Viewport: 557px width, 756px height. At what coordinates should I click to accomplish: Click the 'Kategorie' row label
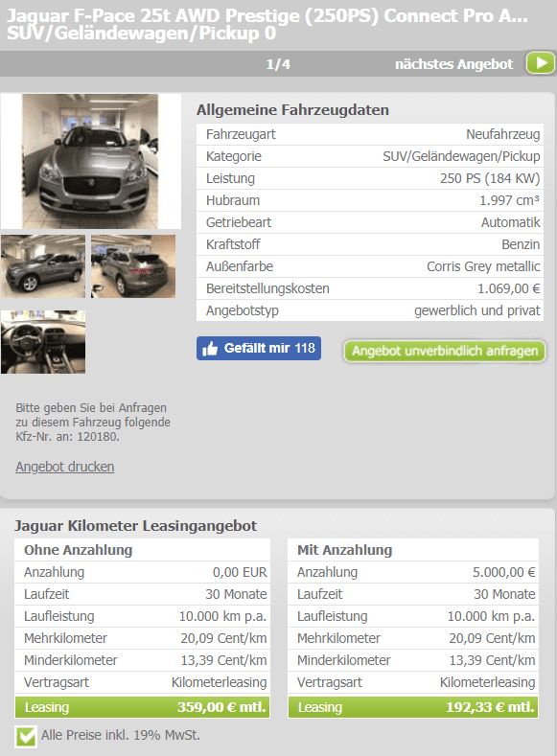[233, 156]
